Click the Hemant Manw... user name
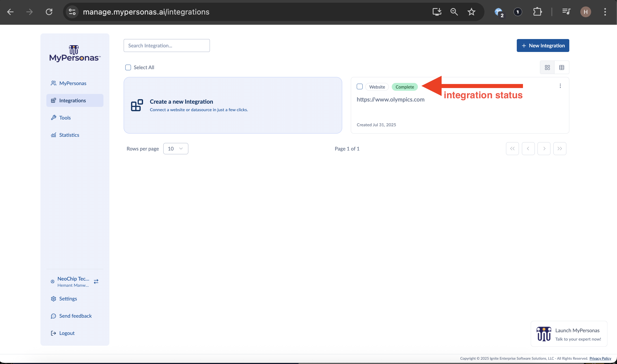This screenshot has height=364, width=617. click(x=73, y=285)
